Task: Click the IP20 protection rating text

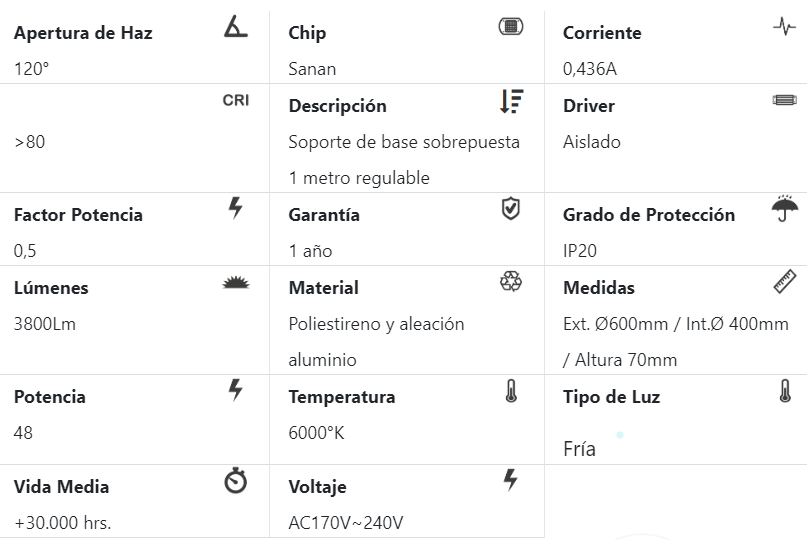Action: click(x=580, y=251)
